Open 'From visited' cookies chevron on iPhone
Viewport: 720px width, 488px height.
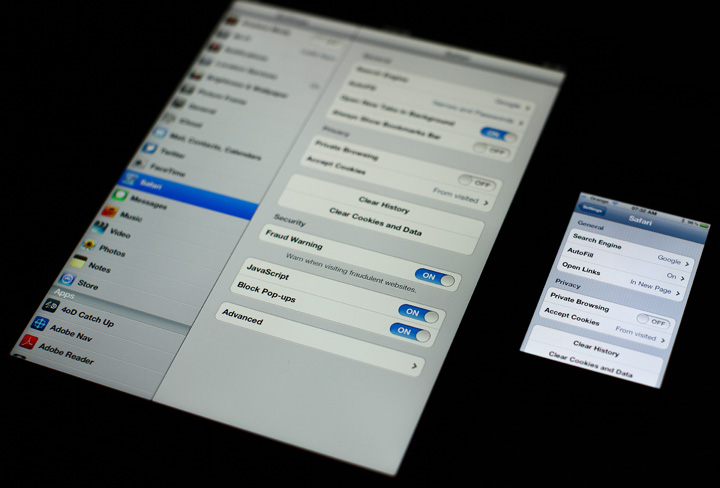[x=663, y=340]
